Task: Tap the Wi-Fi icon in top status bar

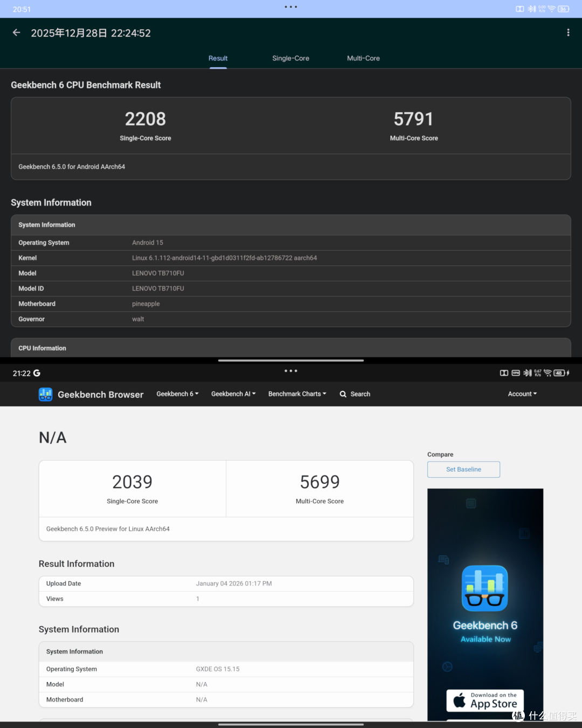Action: [551, 9]
